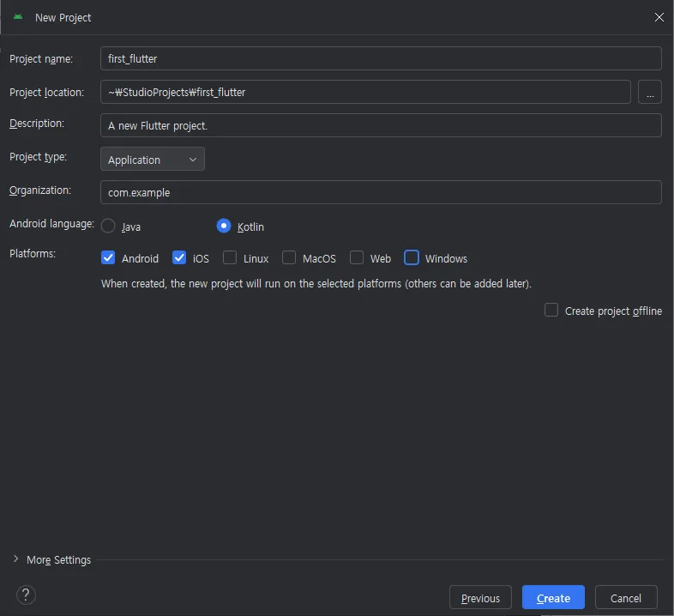Focus the Project location field
The height and width of the screenshot is (616, 674).
(365, 92)
